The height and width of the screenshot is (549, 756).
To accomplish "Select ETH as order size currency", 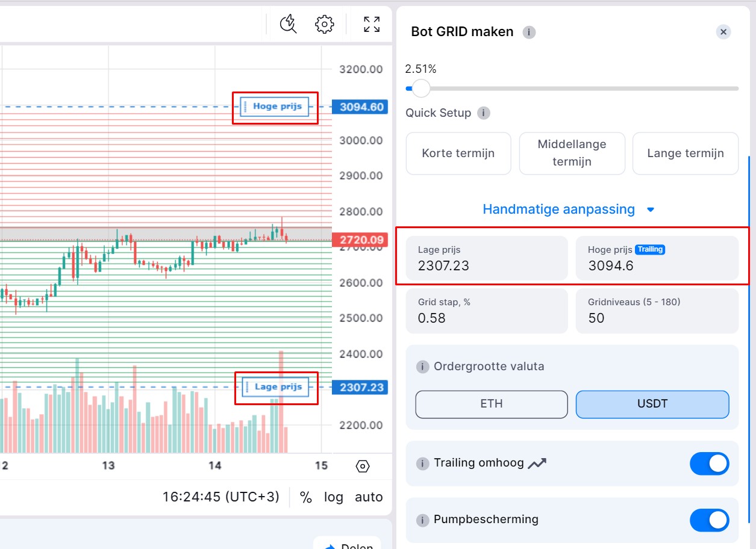I will [x=492, y=404].
